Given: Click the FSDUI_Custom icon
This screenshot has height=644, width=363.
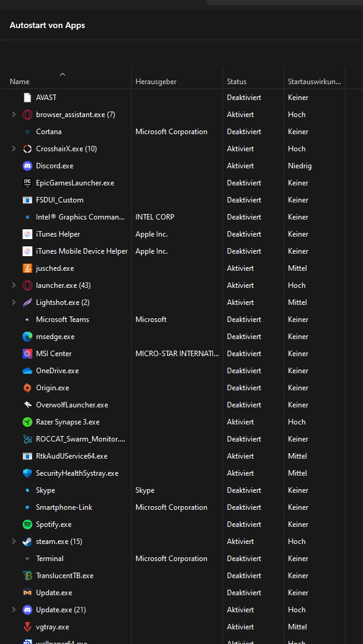Looking at the screenshot, I should click(27, 200).
